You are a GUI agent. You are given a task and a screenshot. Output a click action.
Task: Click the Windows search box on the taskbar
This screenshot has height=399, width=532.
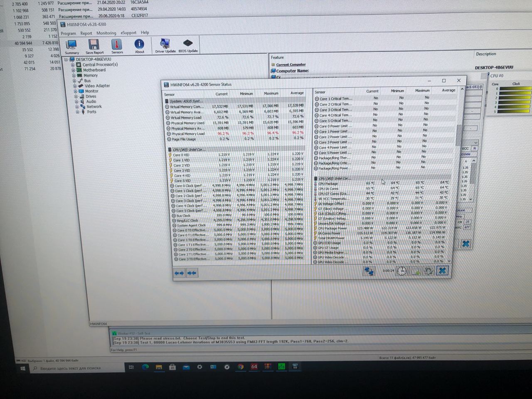[x=77, y=368]
